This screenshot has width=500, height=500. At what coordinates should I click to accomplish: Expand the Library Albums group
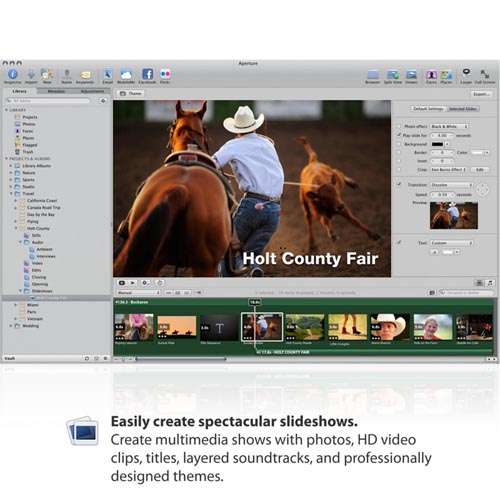coord(11,166)
